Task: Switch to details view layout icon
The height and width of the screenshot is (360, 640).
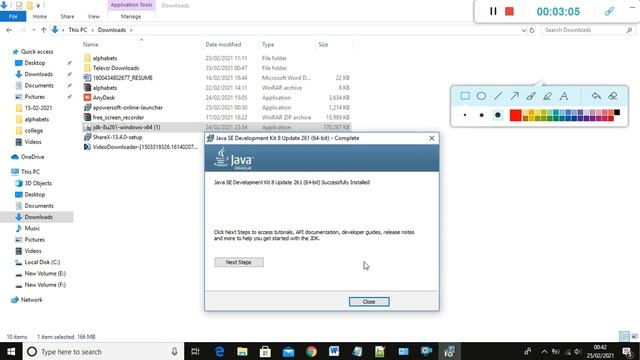Action: 624,336
